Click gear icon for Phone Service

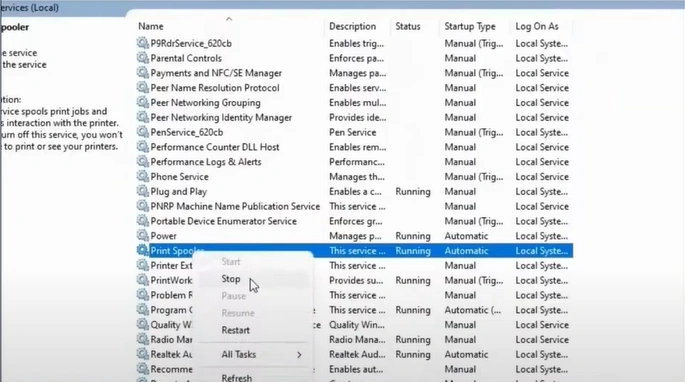point(142,177)
